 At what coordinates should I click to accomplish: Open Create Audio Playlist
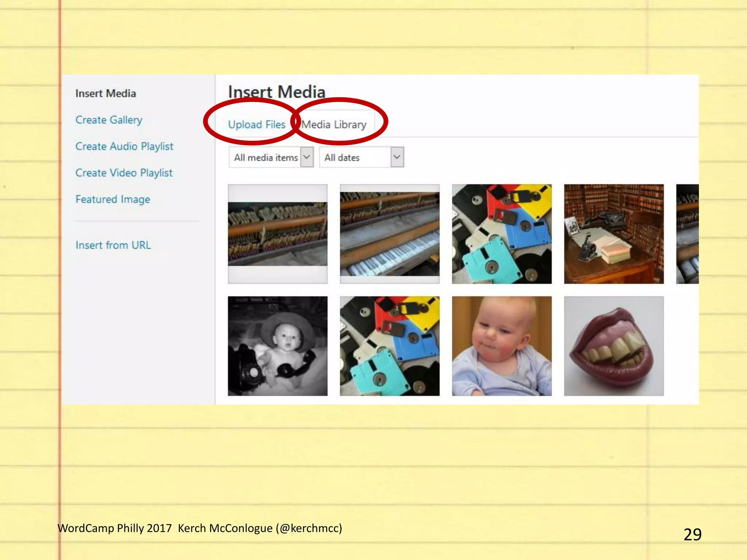[124, 147]
